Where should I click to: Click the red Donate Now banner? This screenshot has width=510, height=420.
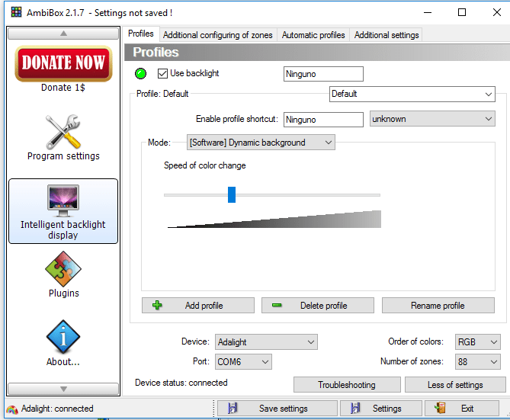pyautogui.click(x=63, y=63)
